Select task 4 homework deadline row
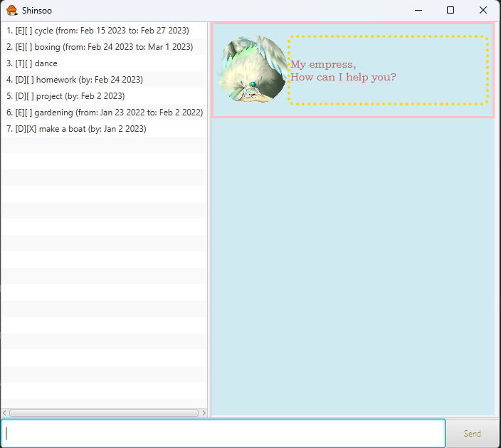 click(104, 80)
